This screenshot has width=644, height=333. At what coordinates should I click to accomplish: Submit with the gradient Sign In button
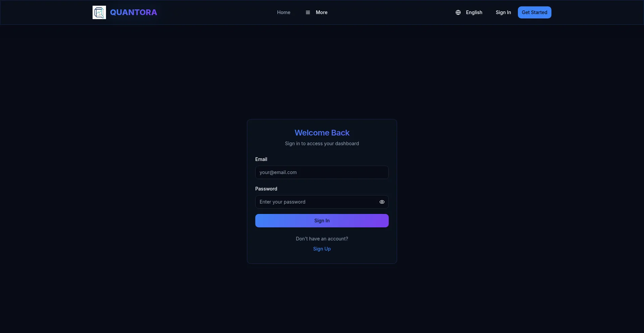tap(322, 221)
